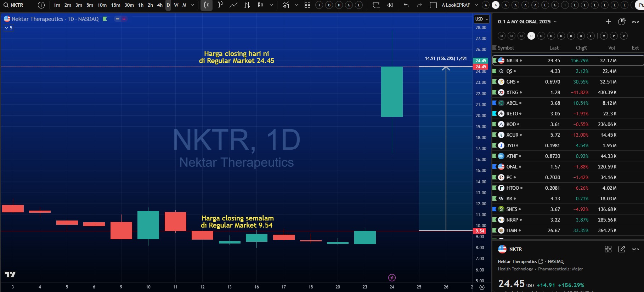Expand the chart style dropdown arrow
The height and width of the screenshot is (292, 644).
[x=271, y=5]
